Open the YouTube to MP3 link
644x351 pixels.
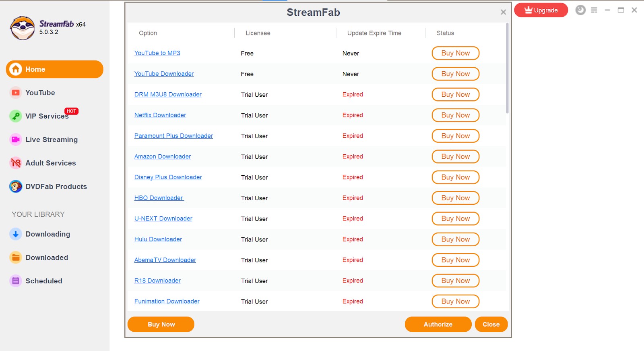click(157, 53)
